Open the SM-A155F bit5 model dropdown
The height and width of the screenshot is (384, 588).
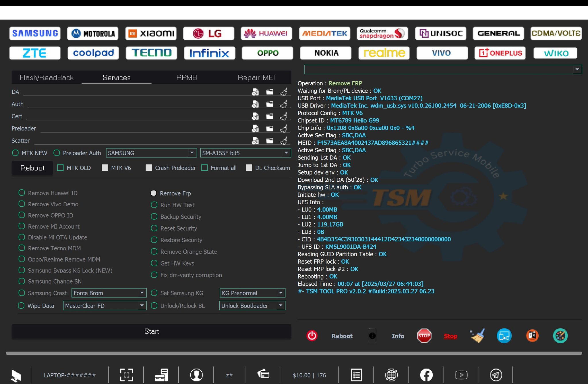245,153
